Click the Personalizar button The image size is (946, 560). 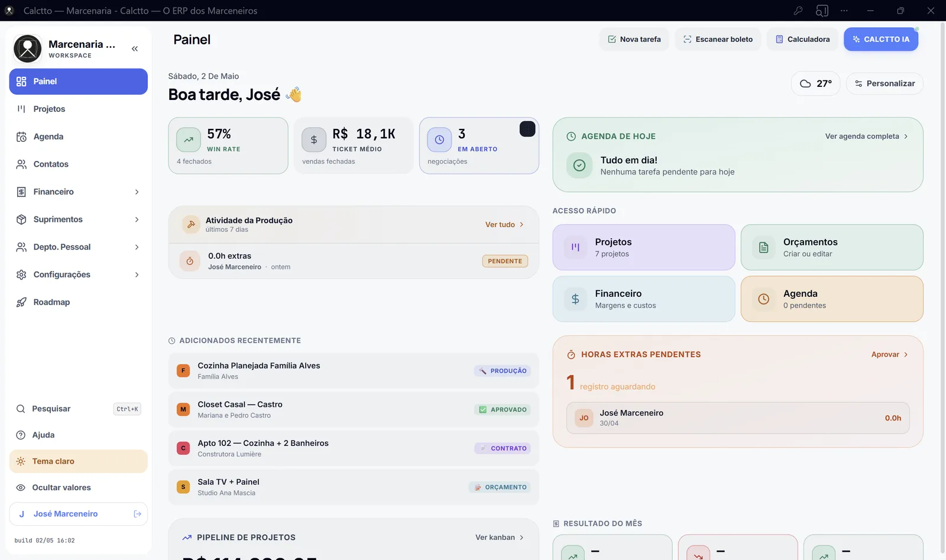(x=885, y=83)
